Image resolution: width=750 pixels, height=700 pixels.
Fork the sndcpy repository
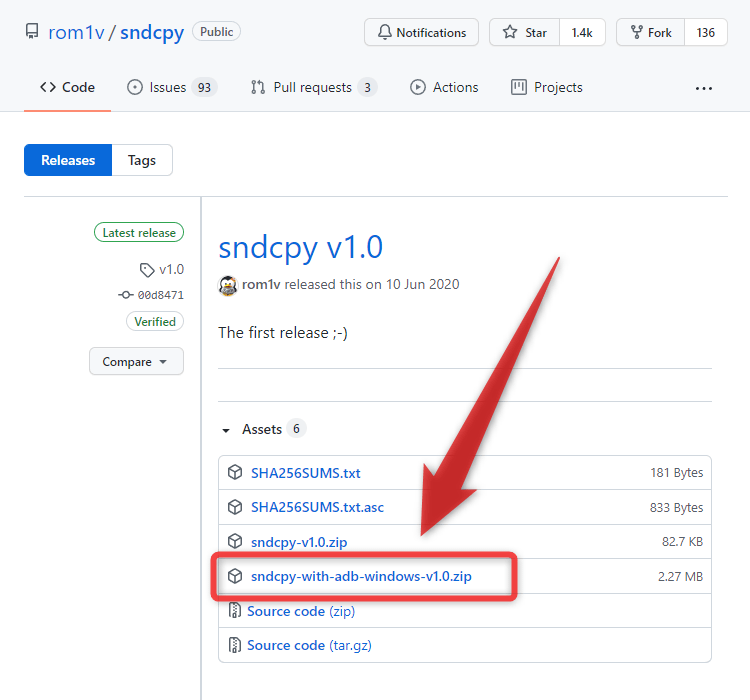pyautogui.click(x=650, y=33)
